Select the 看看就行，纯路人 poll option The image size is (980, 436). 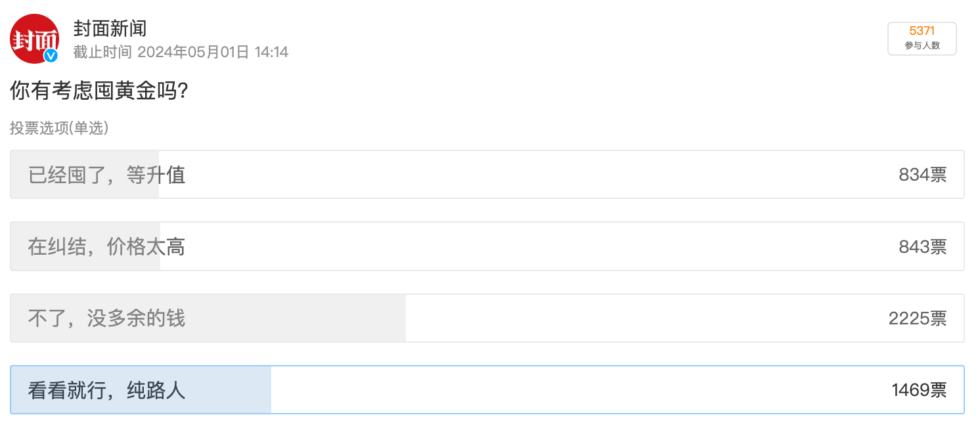(487, 390)
